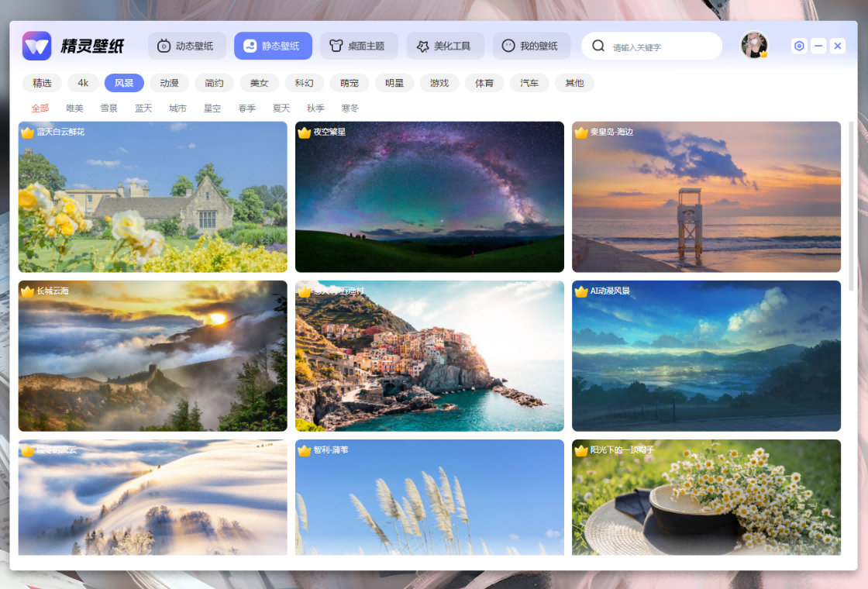This screenshot has height=589, width=868.
Task: Open the colorful seaside fishing village wallpaper
Action: click(x=429, y=356)
